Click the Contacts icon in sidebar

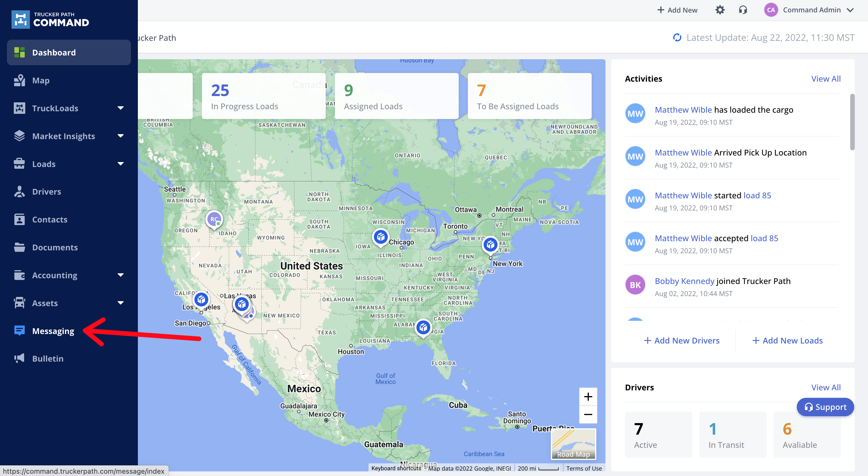pyautogui.click(x=20, y=219)
